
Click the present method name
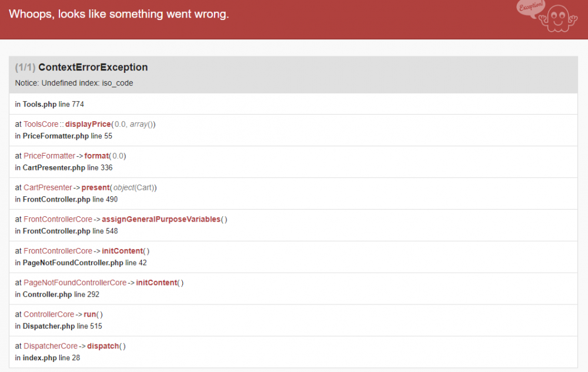(96, 187)
